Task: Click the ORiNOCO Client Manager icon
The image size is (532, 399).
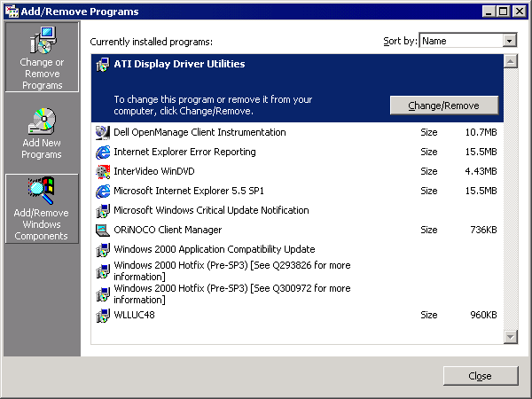Action: [x=103, y=231]
